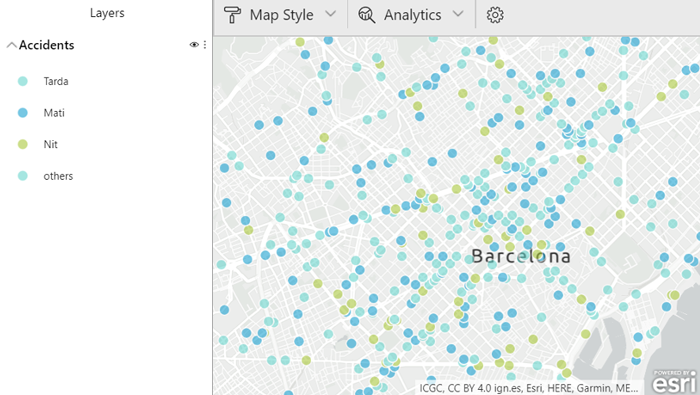This screenshot has height=395, width=700.
Task: Click the Nit legend label
Action: pos(50,144)
